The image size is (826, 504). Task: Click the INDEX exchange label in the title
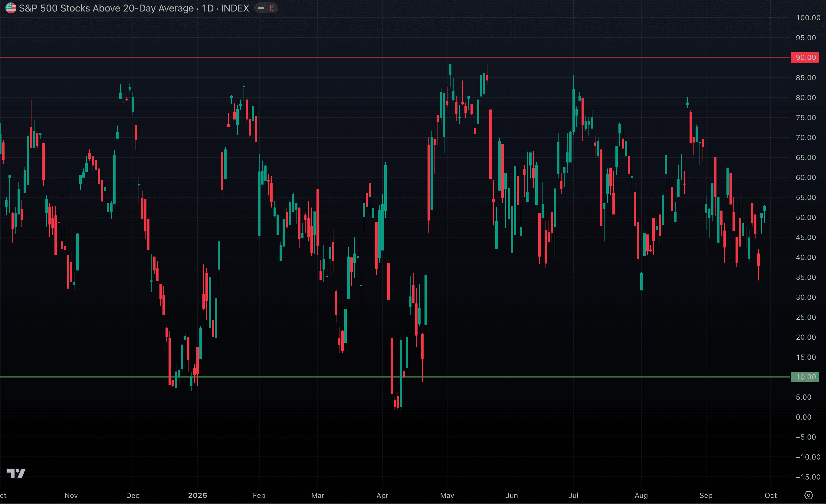pos(235,8)
